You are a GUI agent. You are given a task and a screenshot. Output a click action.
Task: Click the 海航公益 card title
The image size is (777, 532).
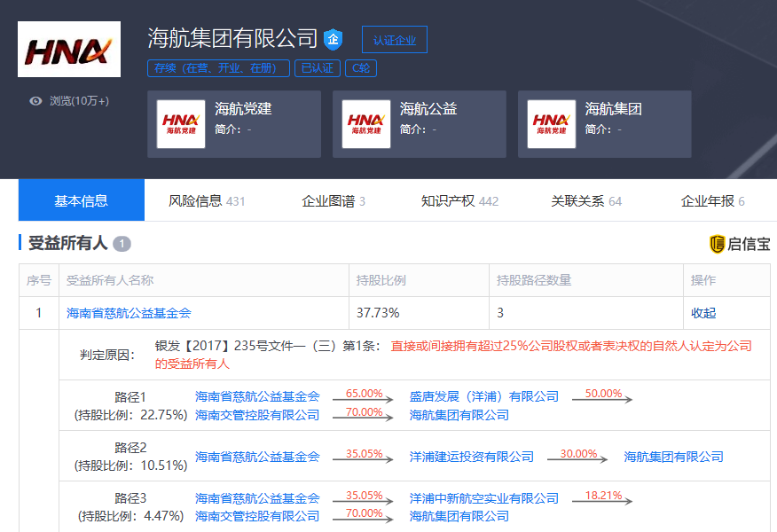coord(428,109)
